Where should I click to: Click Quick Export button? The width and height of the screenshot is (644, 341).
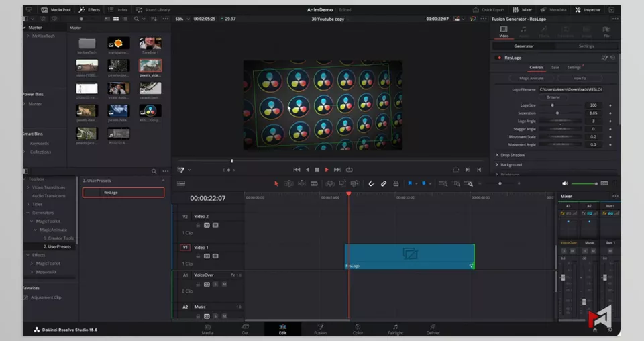click(x=488, y=9)
